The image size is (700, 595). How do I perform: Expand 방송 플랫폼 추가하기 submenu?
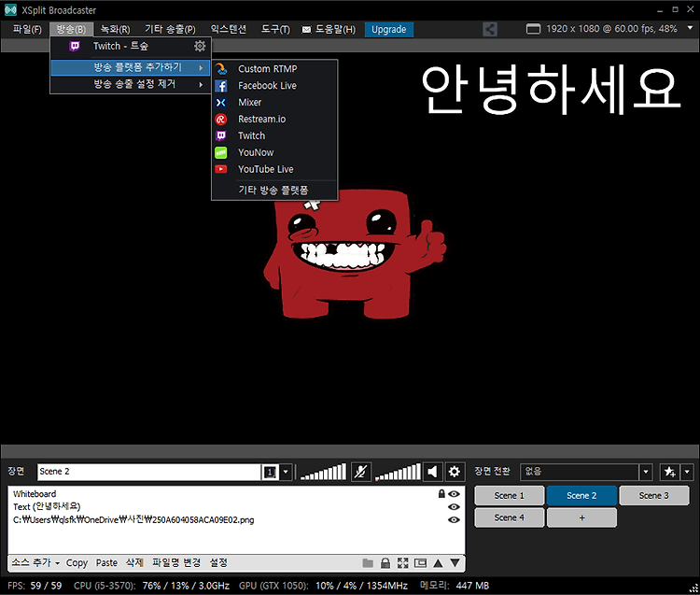130,67
